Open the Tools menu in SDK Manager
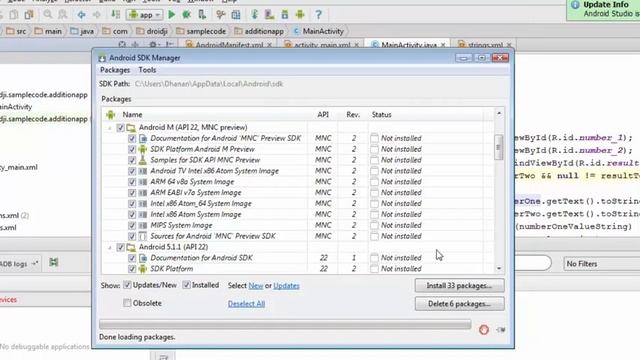Viewport: 640px width, 360px height. coord(147,70)
